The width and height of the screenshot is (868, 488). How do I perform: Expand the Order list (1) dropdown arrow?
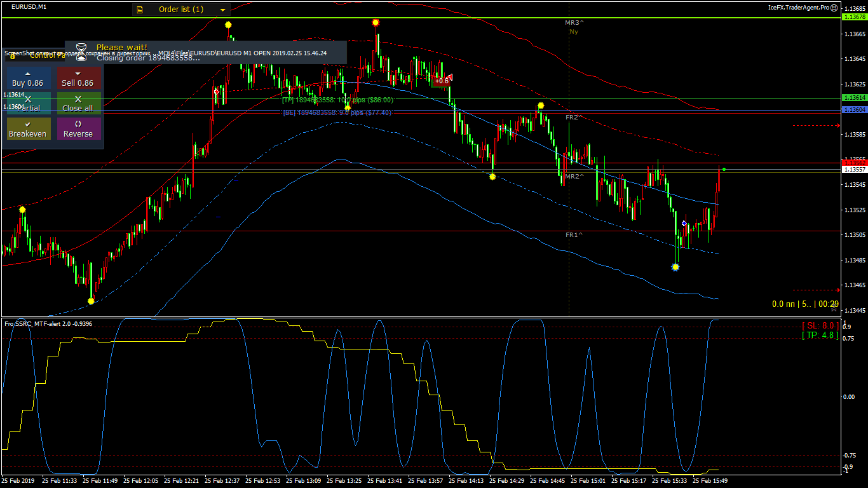(x=223, y=10)
